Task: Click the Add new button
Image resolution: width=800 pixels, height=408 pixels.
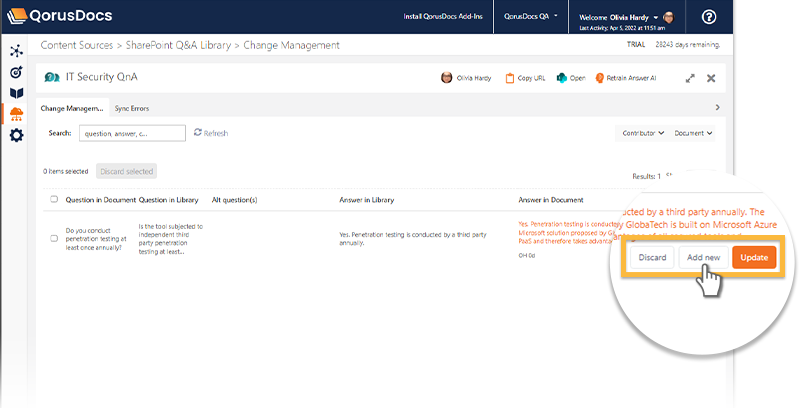Action: pos(703,257)
